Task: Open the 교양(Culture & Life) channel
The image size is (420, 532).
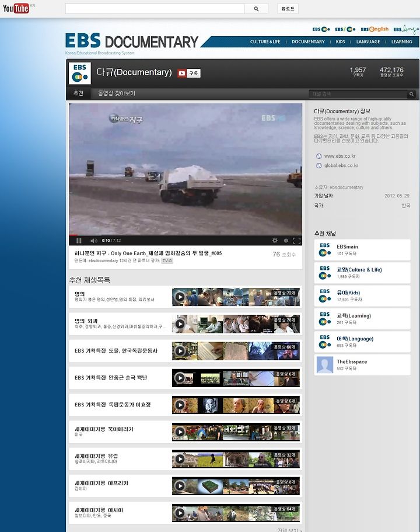Action: tap(362, 273)
